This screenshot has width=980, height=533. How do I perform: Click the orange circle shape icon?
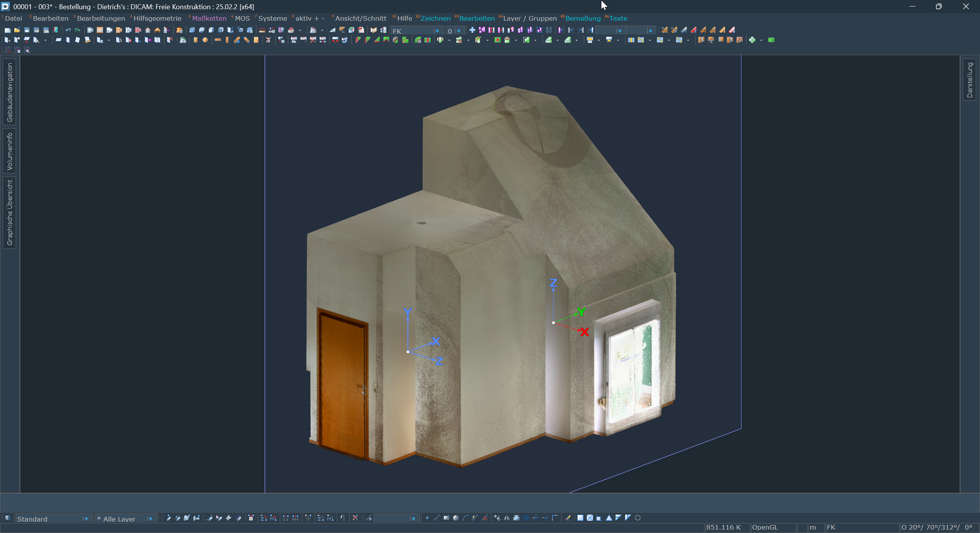[205, 40]
